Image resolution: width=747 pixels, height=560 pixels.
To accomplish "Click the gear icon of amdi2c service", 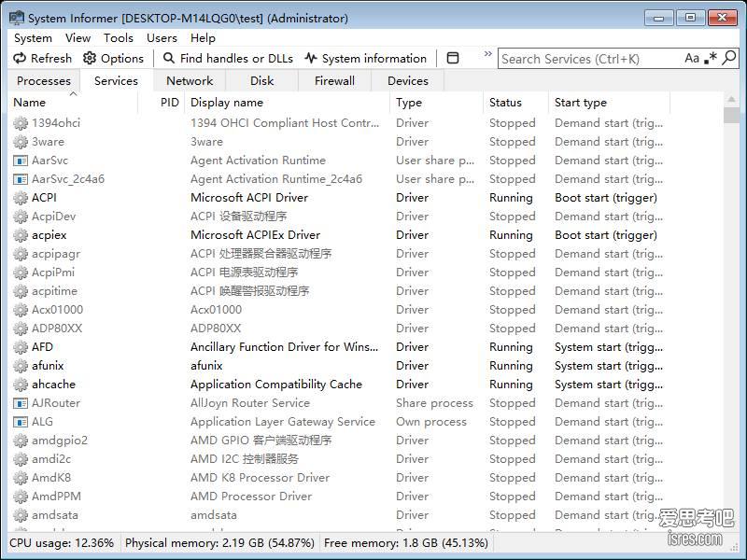I will coord(20,459).
